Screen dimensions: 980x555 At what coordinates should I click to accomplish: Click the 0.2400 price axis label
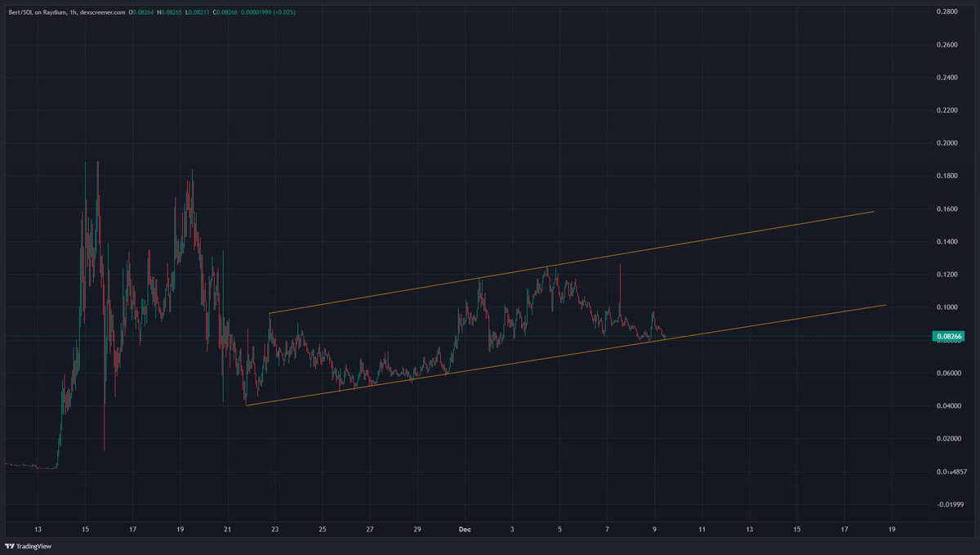948,77
